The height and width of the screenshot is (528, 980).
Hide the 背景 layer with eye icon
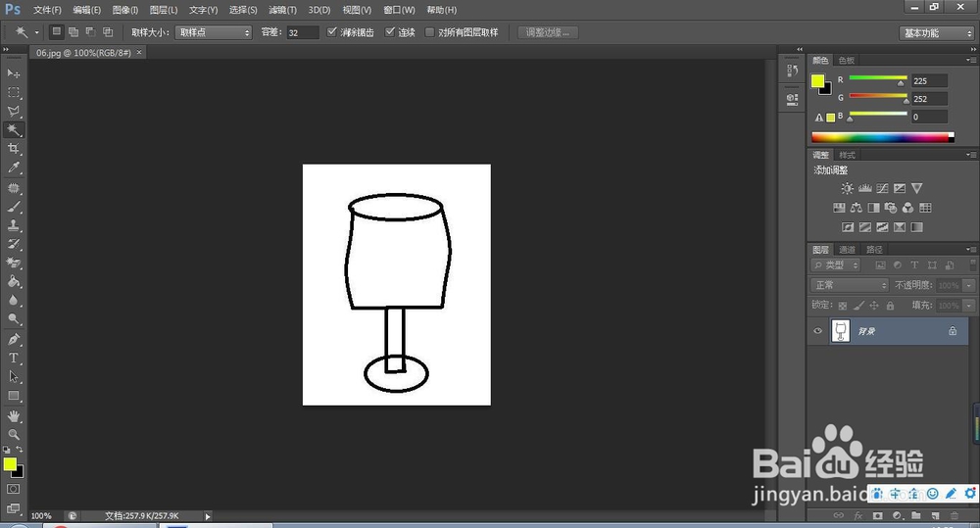point(817,331)
